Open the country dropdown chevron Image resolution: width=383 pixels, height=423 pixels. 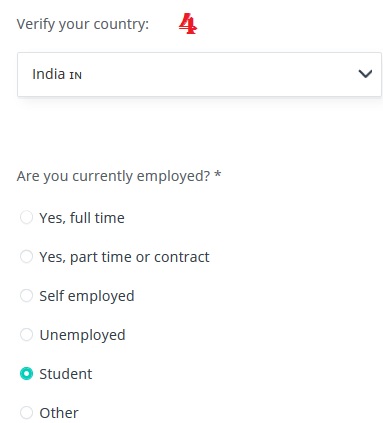pyautogui.click(x=365, y=74)
